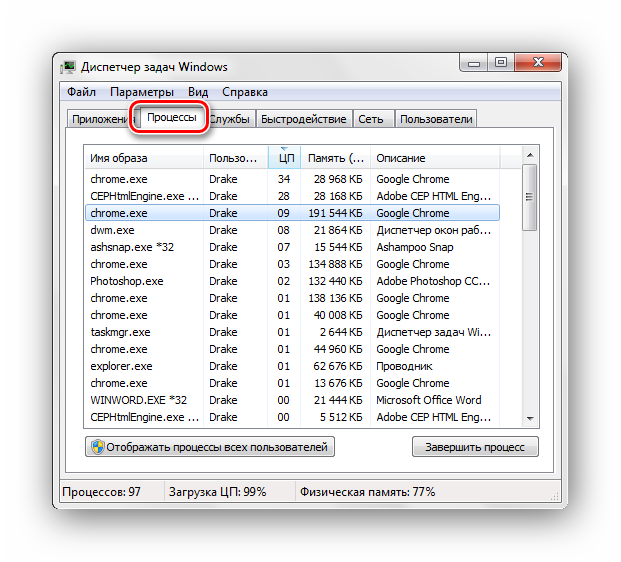Select chrome.exe row with 44 960 КБ
621x562 pixels.
point(292,349)
